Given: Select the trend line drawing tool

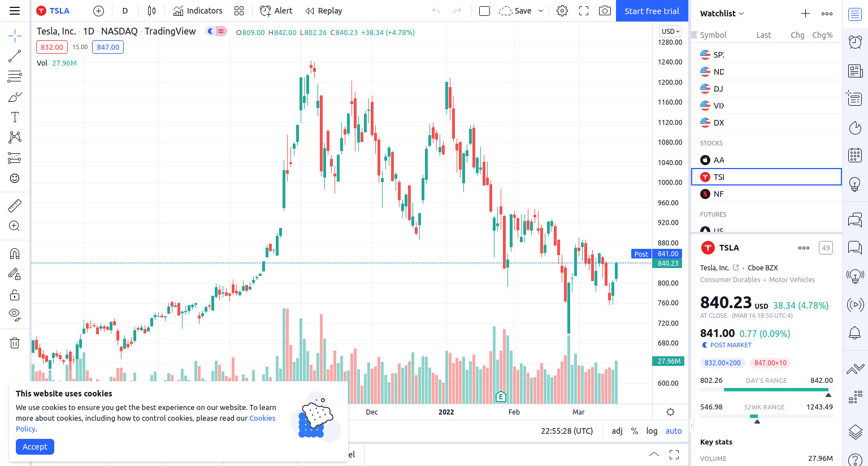Looking at the screenshot, I should [x=15, y=56].
